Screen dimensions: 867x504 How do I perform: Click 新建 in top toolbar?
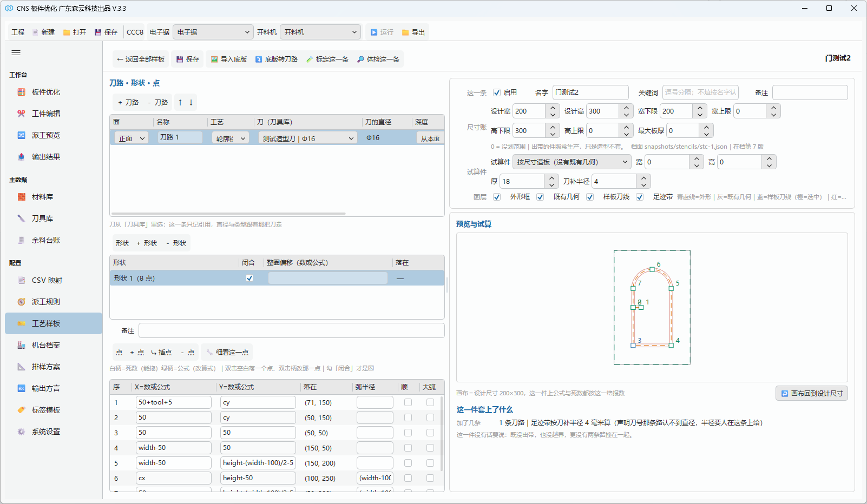pos(43,32)
